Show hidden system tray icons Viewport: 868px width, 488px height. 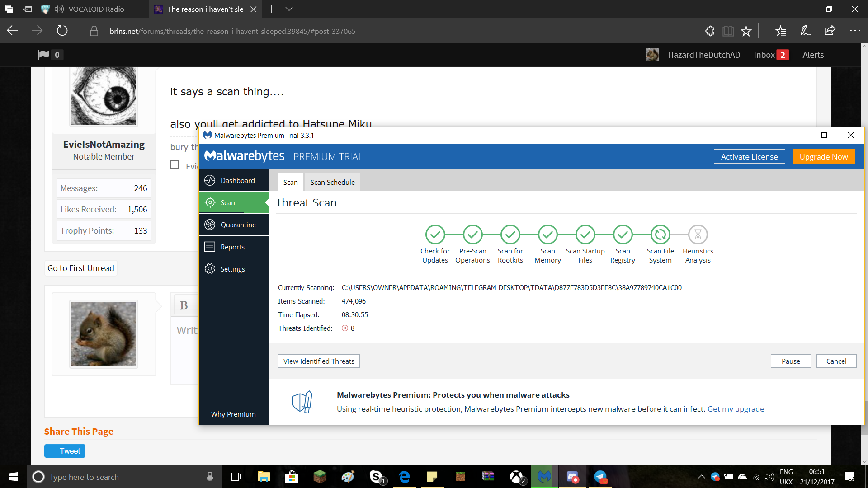coord(701,477)
